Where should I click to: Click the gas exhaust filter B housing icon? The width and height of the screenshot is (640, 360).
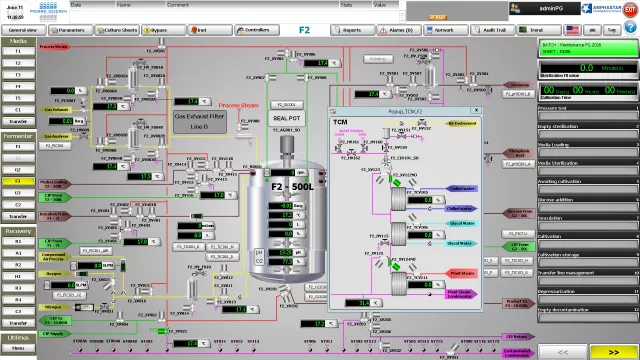[133, 137]
